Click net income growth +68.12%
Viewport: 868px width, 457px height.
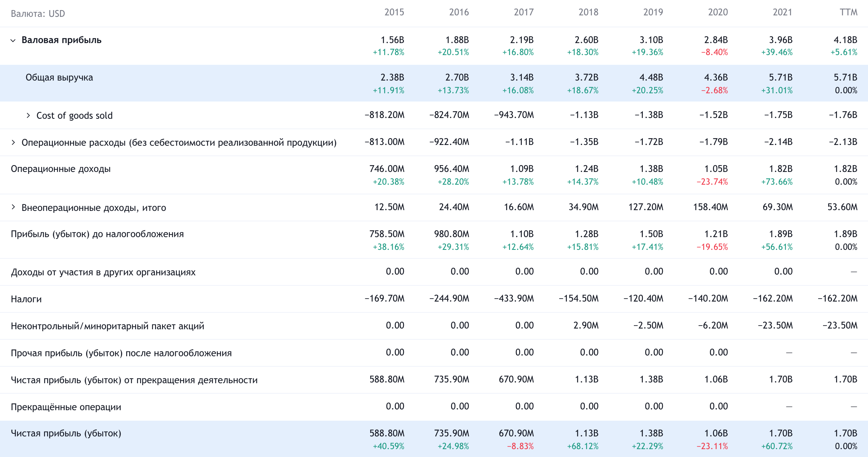coord(583,446)
